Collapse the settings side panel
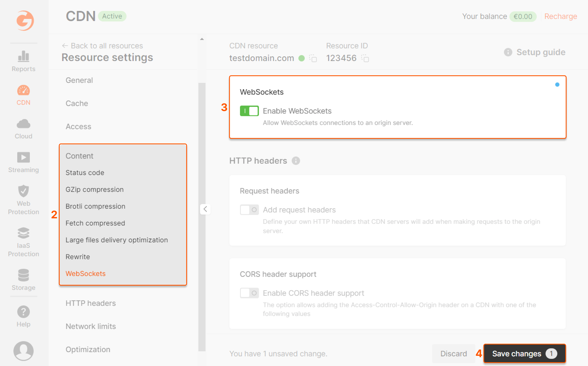Image resolution: width=588 pixels, height=366 pixels. 205,209
